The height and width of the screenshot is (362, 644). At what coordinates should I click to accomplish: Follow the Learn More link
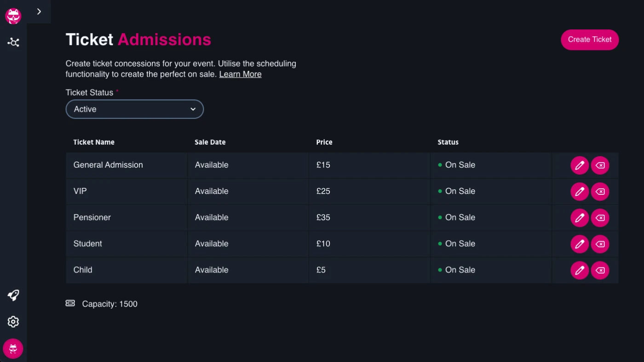coord(240,74)
